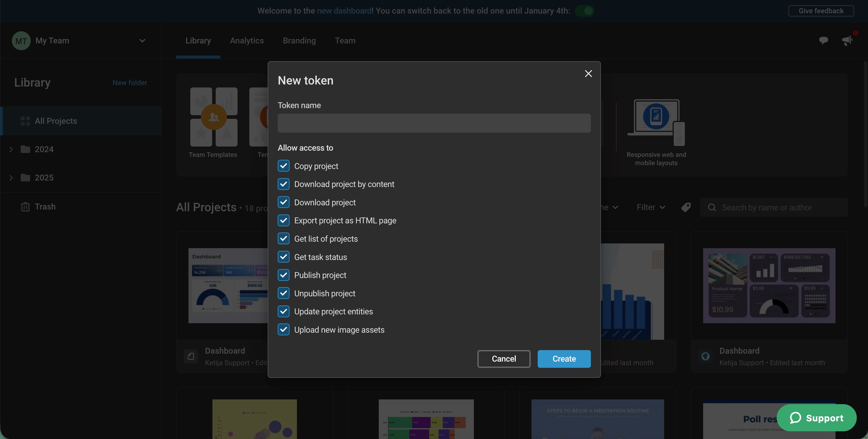Click Create to make the new token

coord(564,358)
